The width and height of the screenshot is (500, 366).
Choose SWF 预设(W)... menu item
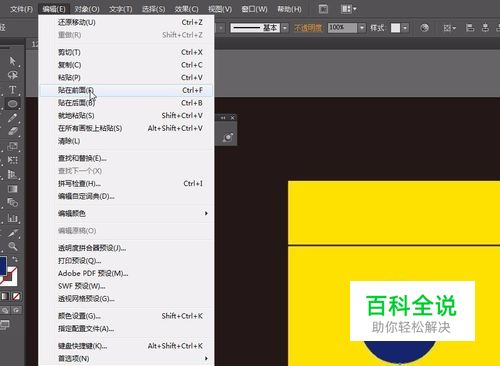tap(126, 286)
